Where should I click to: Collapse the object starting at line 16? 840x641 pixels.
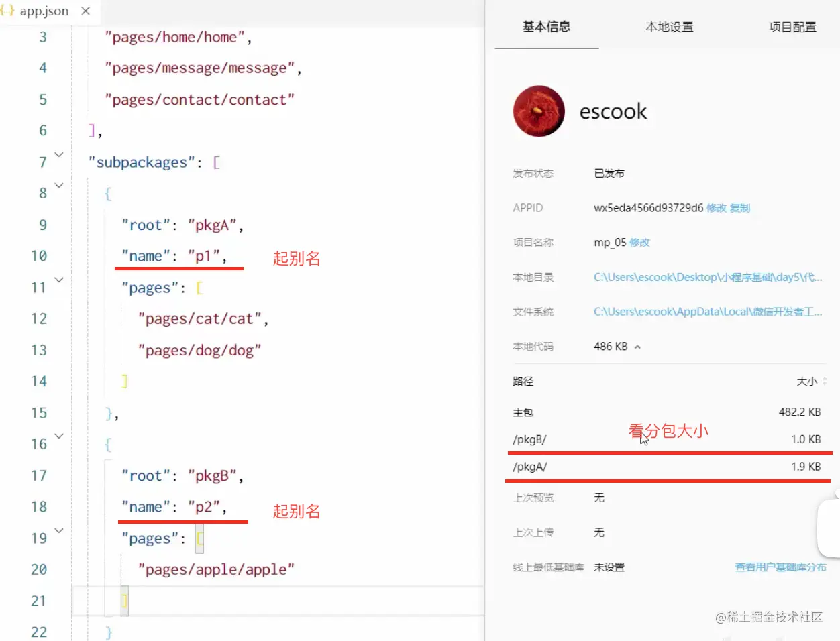click(x=59, y=436)
